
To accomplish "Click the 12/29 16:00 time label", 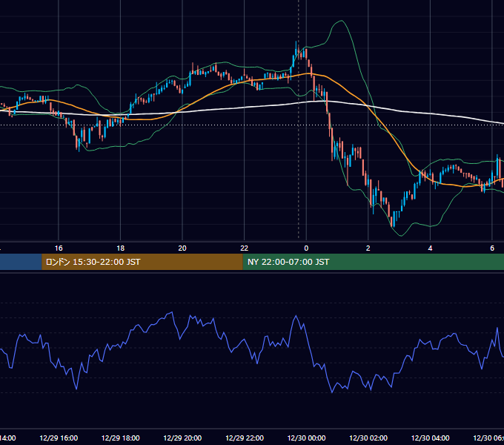I will [x=59, y=438].
